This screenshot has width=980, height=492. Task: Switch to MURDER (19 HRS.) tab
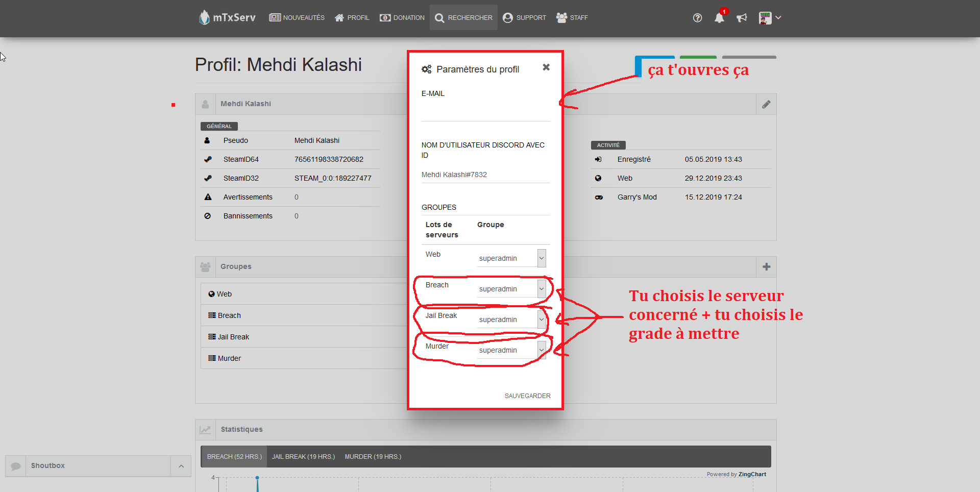[x=373, y=457]
